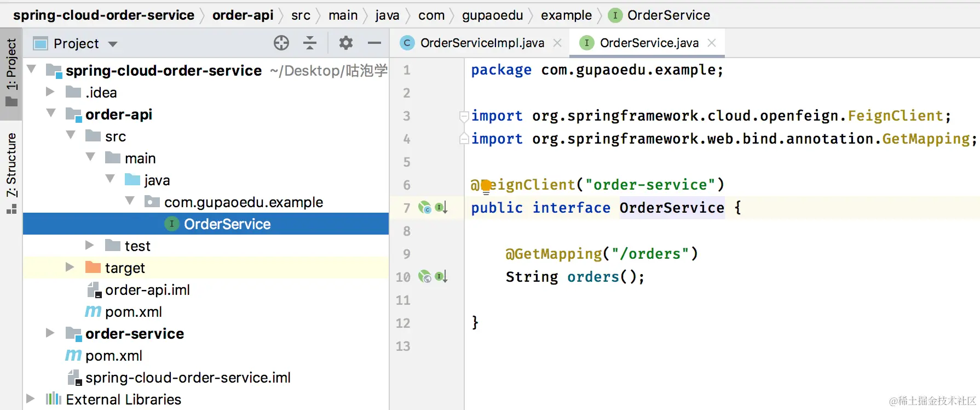
Task: Fold the import block on line 3
Action: pyautogui.click(x=464, y=116)
